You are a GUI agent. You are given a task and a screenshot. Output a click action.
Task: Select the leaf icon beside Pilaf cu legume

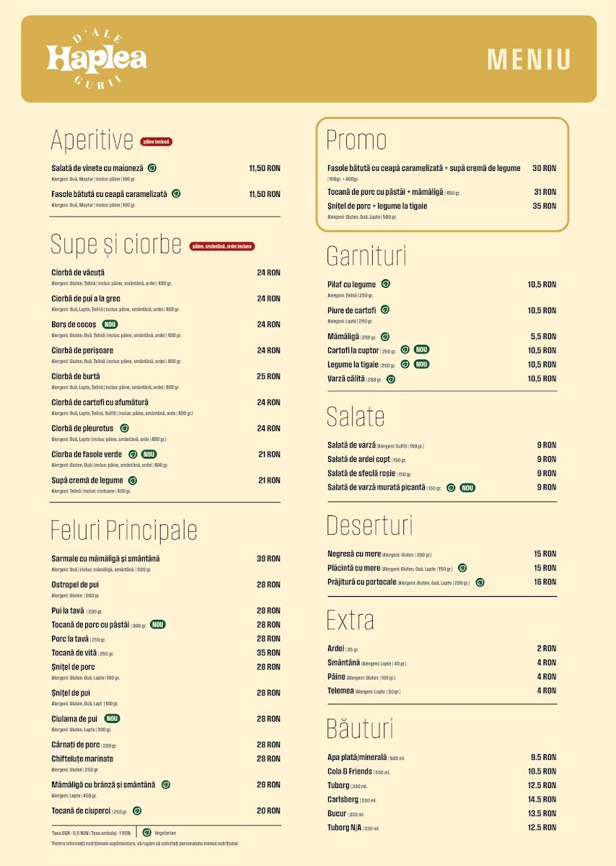pyautogui.click(x=386, y=284)
